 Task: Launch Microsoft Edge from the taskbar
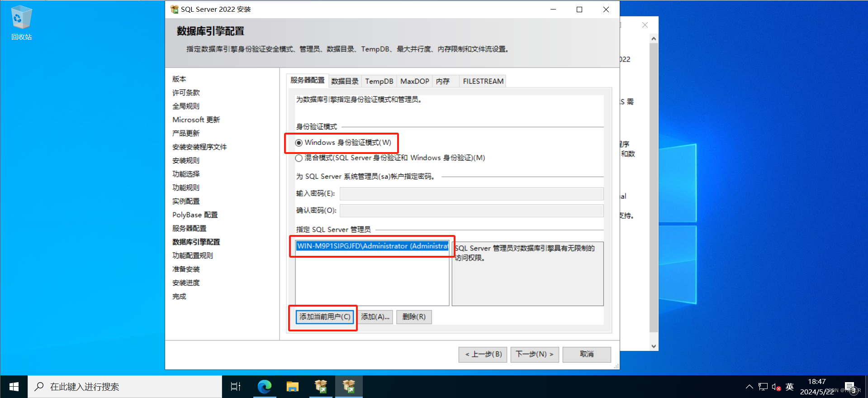click(264, 387)
